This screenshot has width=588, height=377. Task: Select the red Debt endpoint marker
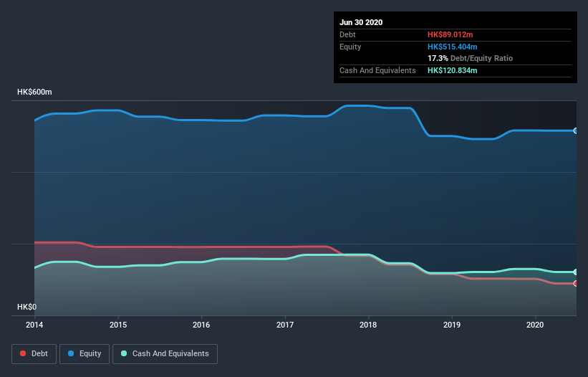coord(576,284)
